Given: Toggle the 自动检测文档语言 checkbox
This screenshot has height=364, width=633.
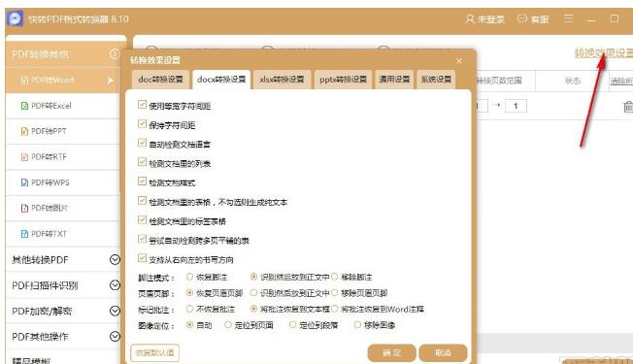Looking at the screenshot, I should [142, 144].
